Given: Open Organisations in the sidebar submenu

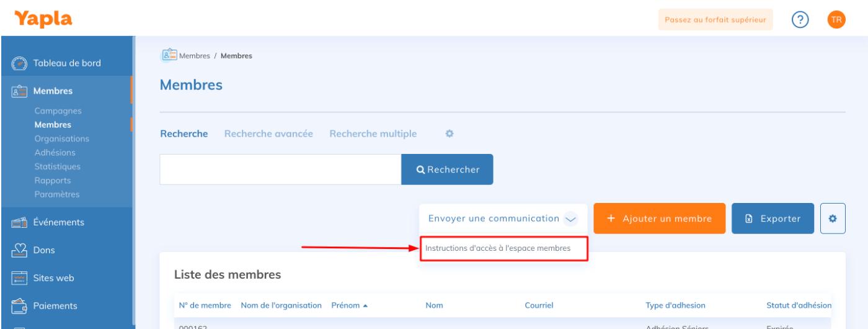Looking at the screenshot, I should point(62,139).
